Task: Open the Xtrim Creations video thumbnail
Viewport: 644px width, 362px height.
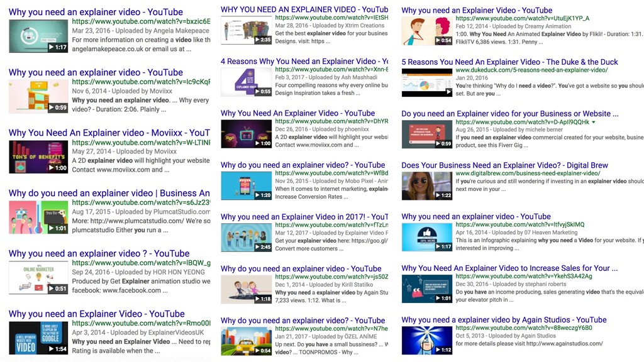Action: coord(247,30)
